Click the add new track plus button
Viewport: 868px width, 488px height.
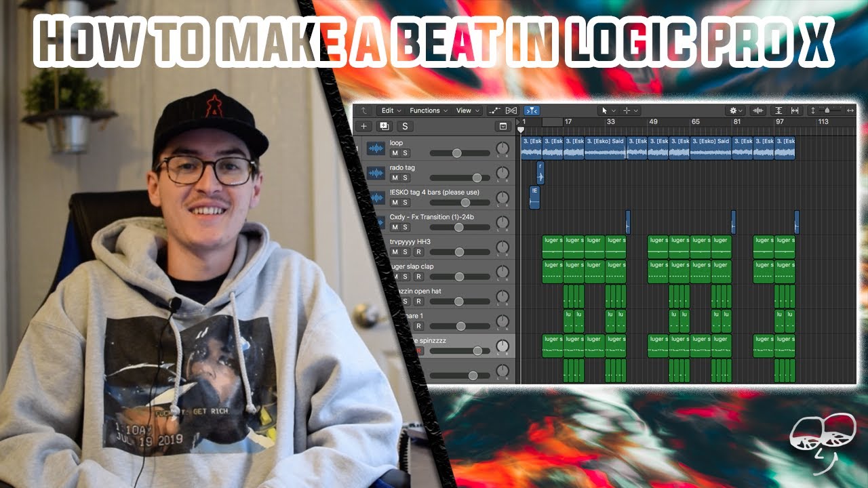point(364,126)
